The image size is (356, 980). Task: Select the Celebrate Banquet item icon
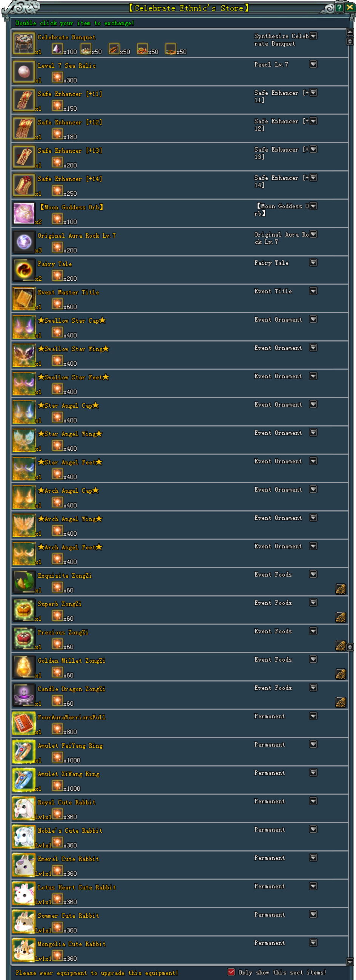coord(24,43)
